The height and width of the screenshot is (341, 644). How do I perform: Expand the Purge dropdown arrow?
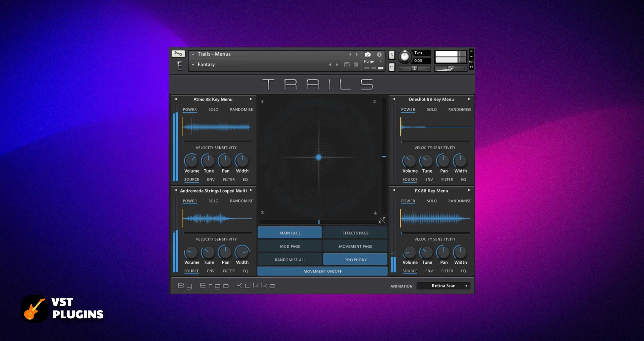[381, 61]
